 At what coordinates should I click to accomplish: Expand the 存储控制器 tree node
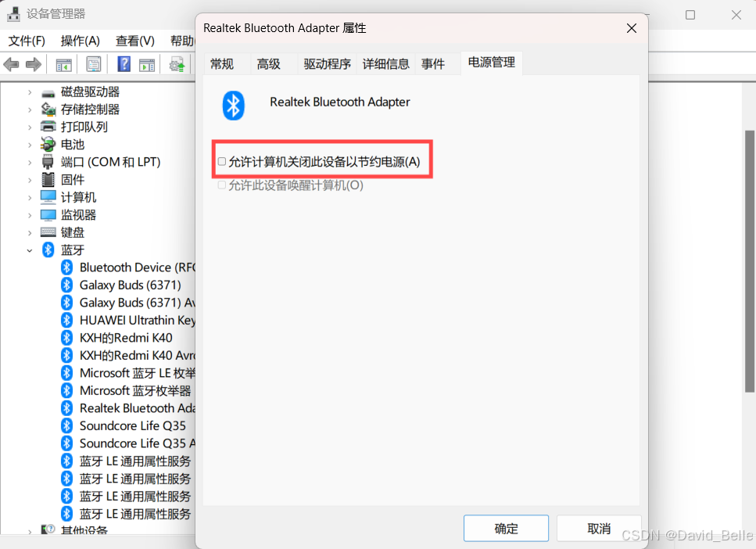point(30,110)
